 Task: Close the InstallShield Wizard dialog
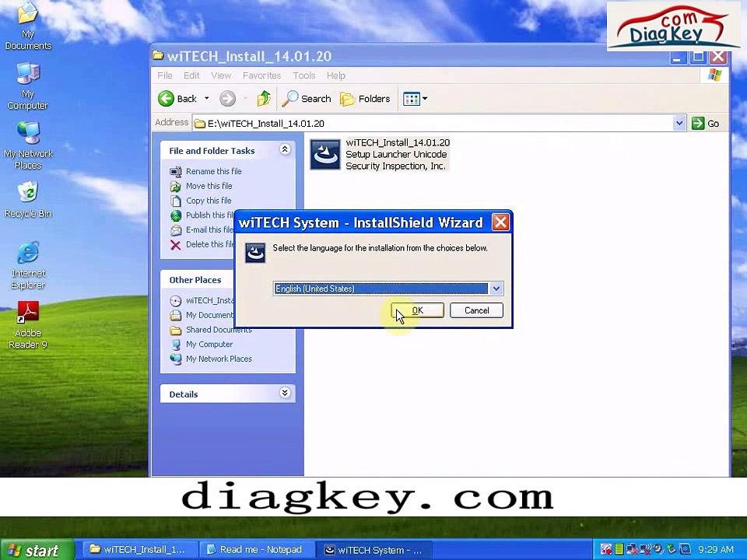500,222
